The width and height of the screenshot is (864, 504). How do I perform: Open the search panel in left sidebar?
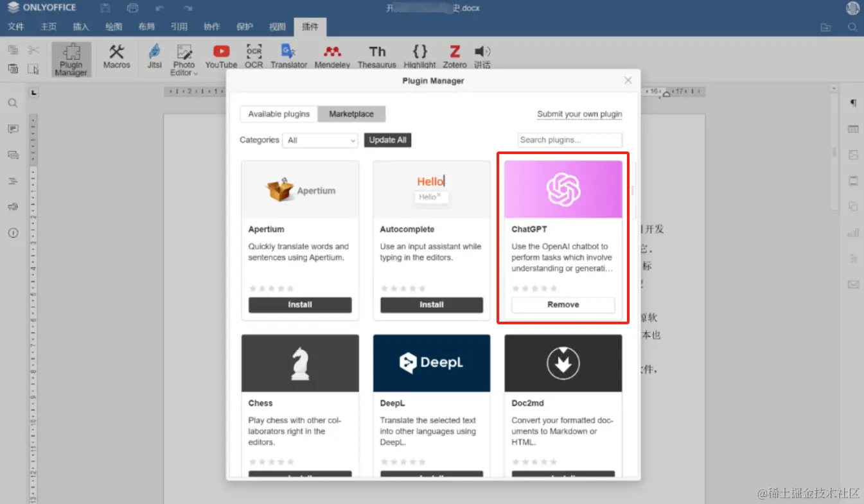13,103
